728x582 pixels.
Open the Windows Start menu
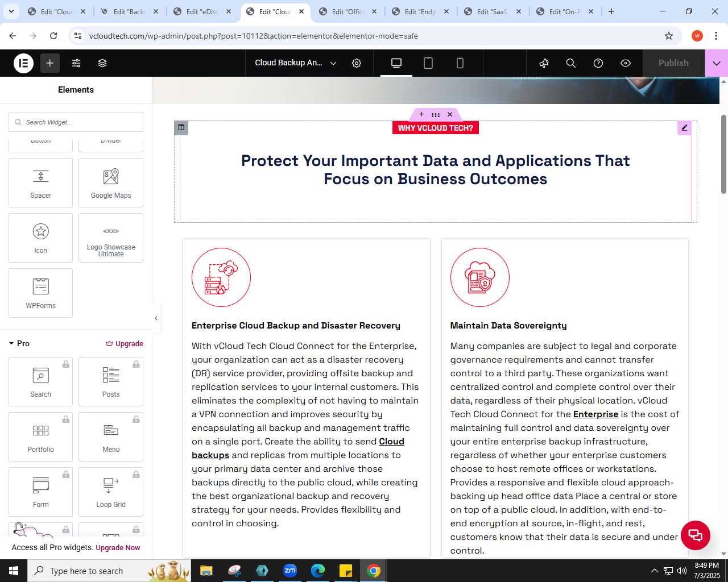(x=14, y=571)
